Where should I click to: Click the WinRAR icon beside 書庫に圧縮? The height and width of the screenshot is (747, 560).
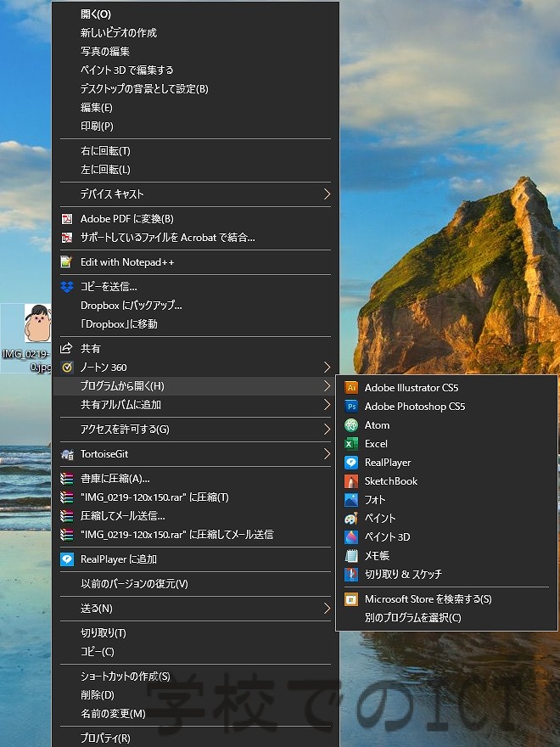coord(67,478)
